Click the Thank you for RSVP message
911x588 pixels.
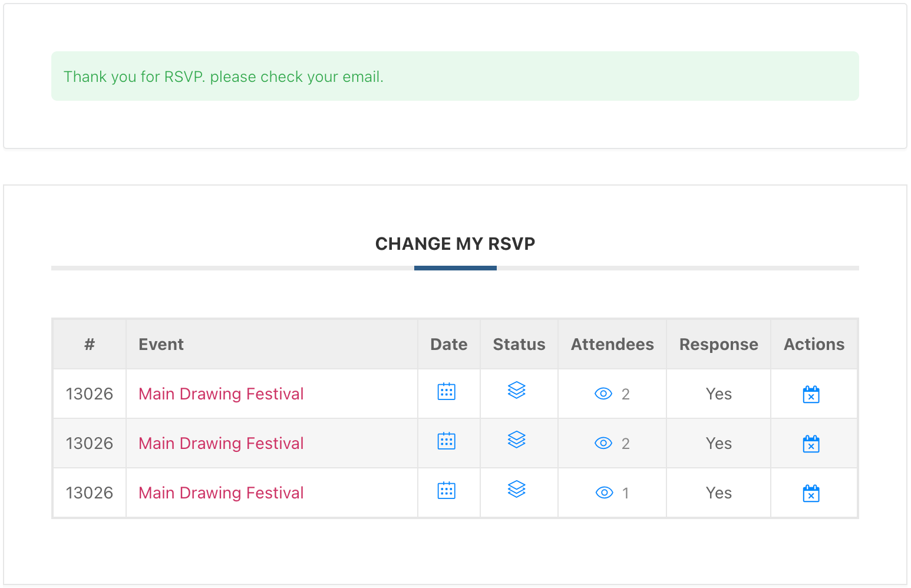(223, 77)
